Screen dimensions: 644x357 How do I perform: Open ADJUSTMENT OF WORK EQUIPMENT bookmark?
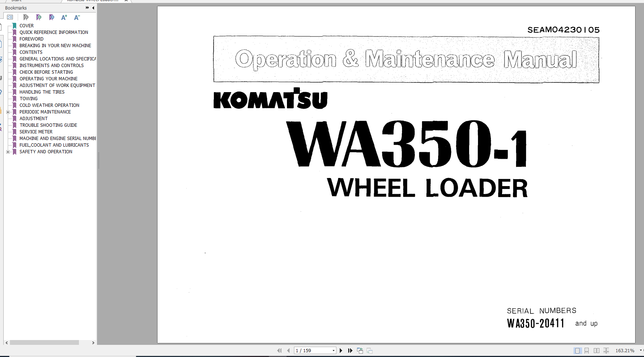(57, 85)
